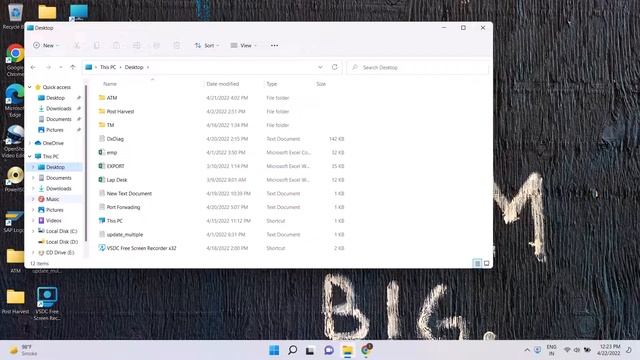640x360 pixels.
Task: Collapse the Quick access tree node
Action: click(29, 87)
